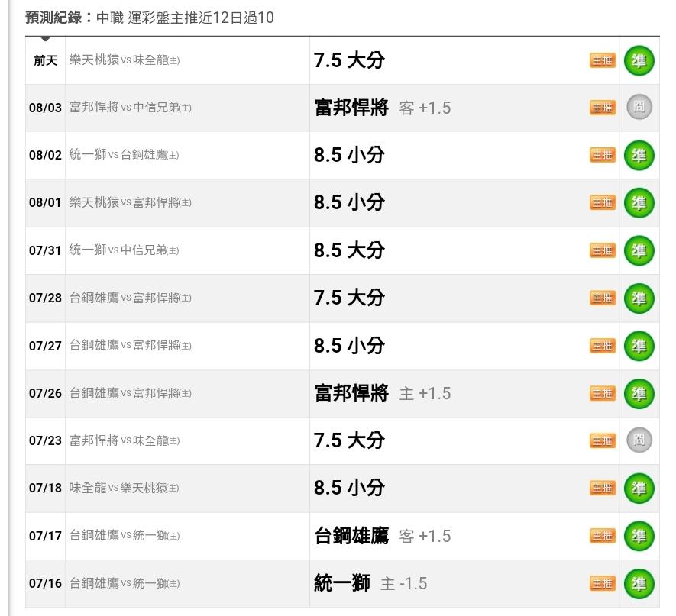This screenshot has height=616, width=676.
Task: Select the 主推 badge for 07/16
Action: click(x=602, y=584)
